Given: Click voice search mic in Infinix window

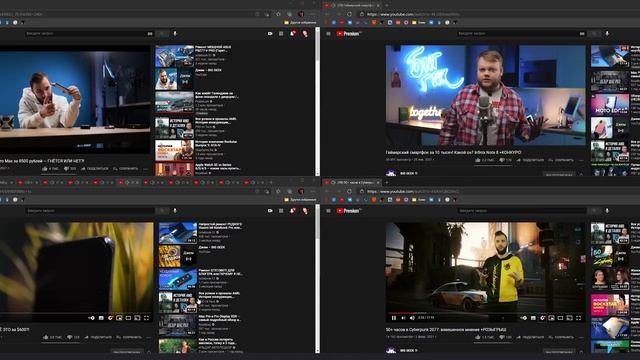Looking at the screenshot, I should click(x=607, y=33).
